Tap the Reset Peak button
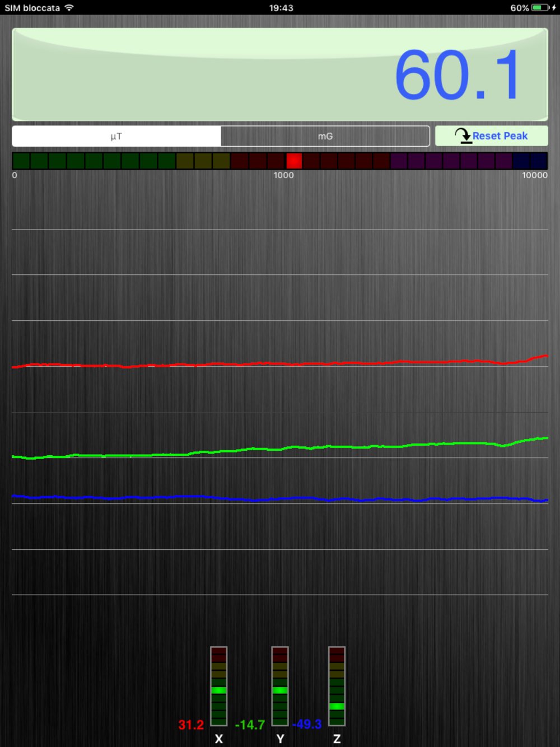The width and height of the screenshot is (560, 747). tap(492, 136)
